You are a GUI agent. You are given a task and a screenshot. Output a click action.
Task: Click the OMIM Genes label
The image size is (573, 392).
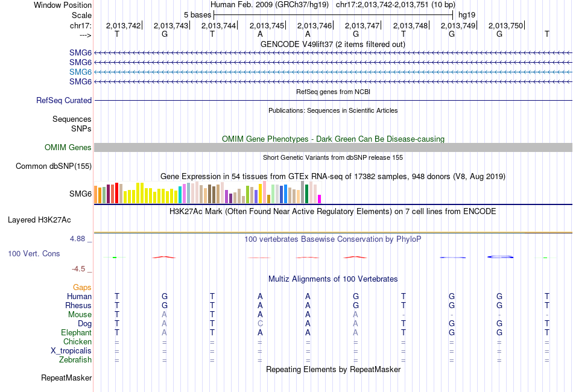click(68, 147)
